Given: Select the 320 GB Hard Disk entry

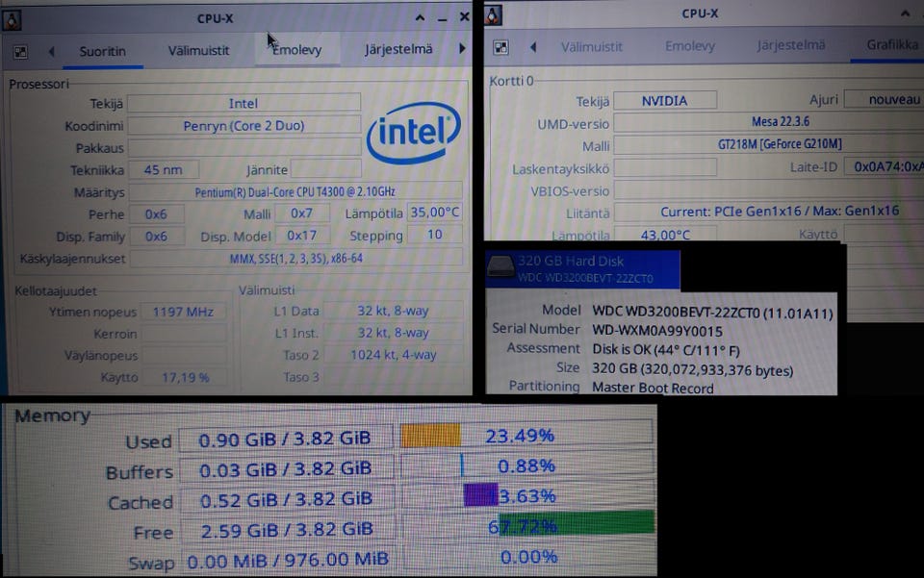Looking at the screenshot, I should coord(582,269).
